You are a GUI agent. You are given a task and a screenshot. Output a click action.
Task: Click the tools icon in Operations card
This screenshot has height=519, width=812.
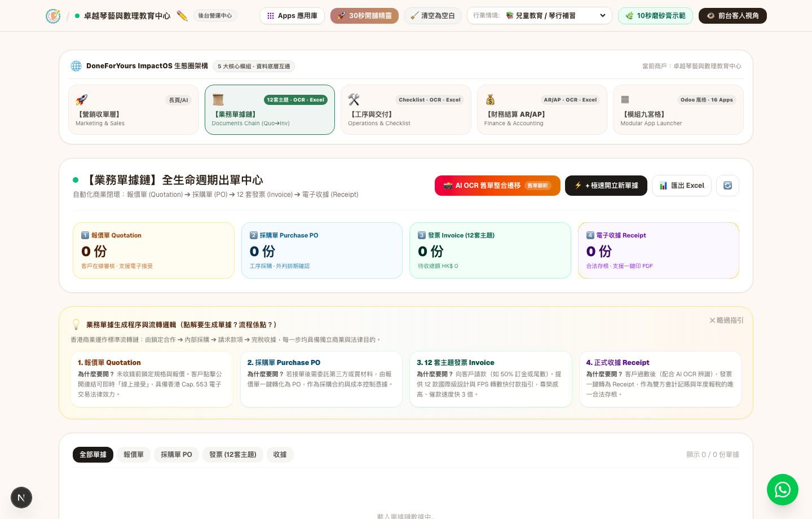[x=354, y=100]
